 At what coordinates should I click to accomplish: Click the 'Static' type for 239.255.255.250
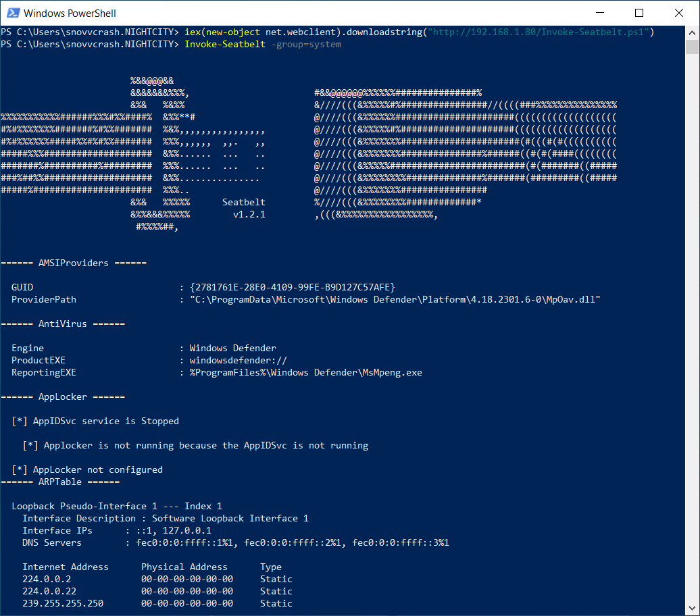(276, 603)
